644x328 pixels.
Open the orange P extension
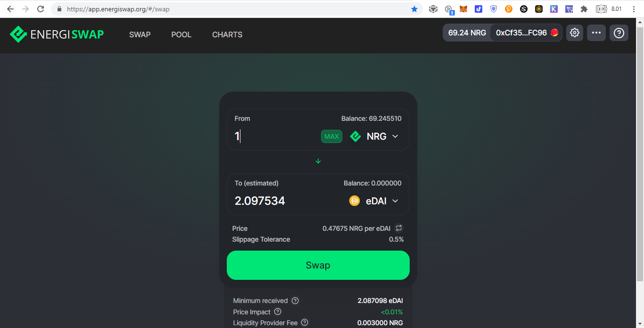509,9
